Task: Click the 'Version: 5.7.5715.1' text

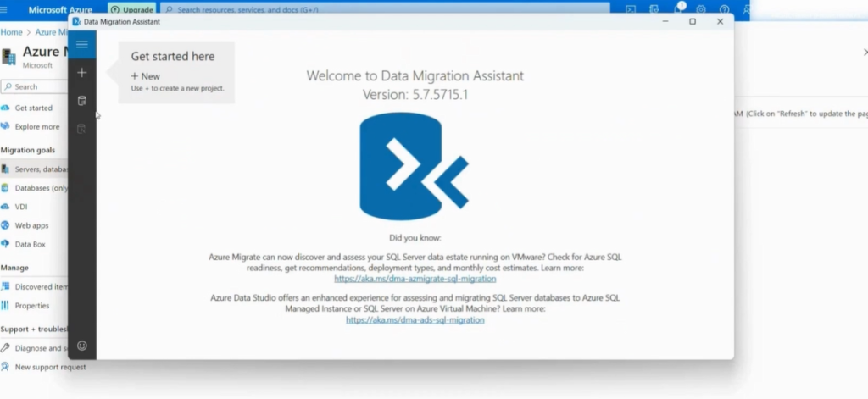Action: (415, 95)
